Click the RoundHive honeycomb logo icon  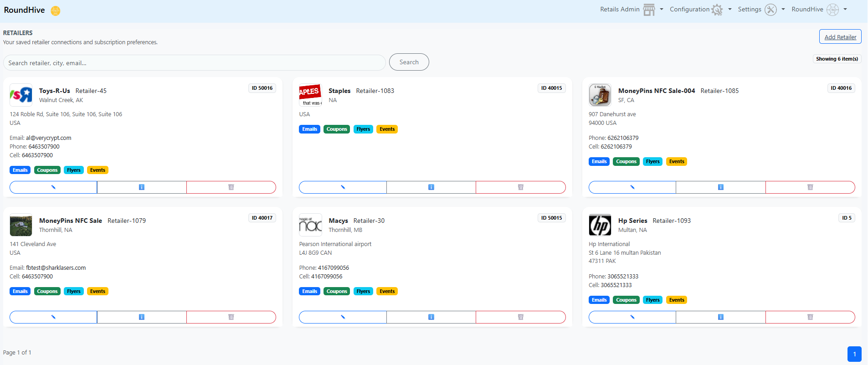[x=55, y=10]
